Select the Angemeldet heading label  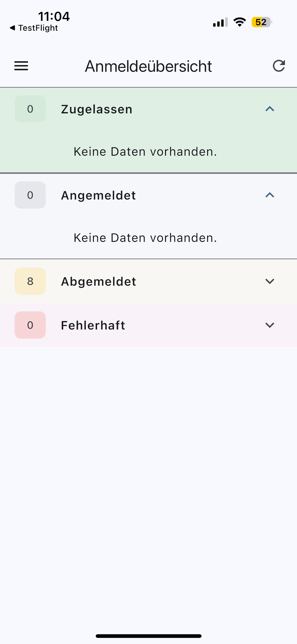pos(98,195)
